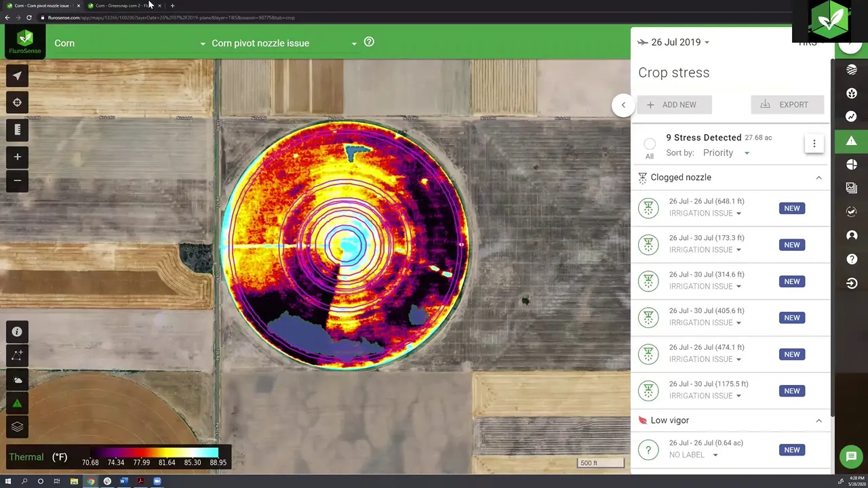Toggle the NEW badge on the 405.6 ft item
This screenshot has height=488, width=868.
(792, 318)
